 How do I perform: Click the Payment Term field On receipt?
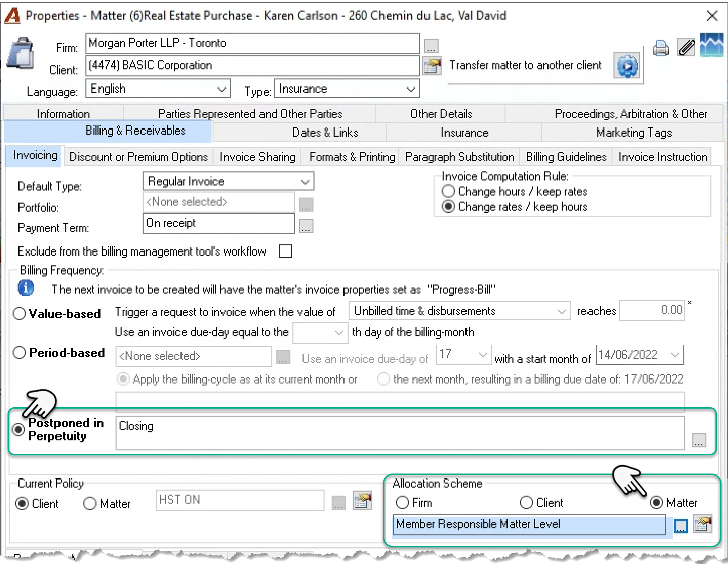pos(219,224)
